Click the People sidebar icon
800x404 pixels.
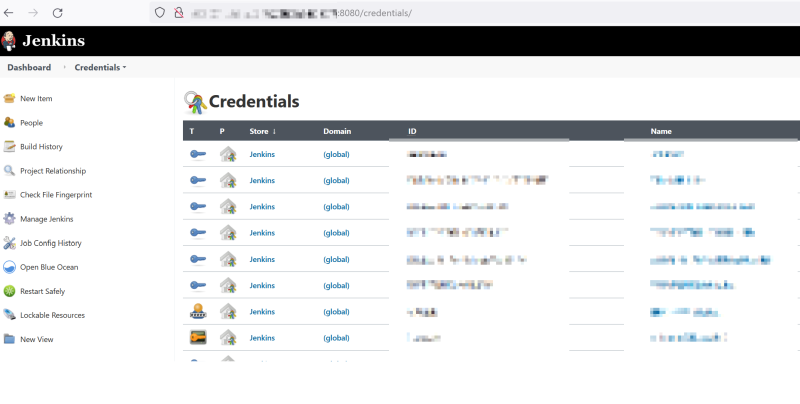9,122
